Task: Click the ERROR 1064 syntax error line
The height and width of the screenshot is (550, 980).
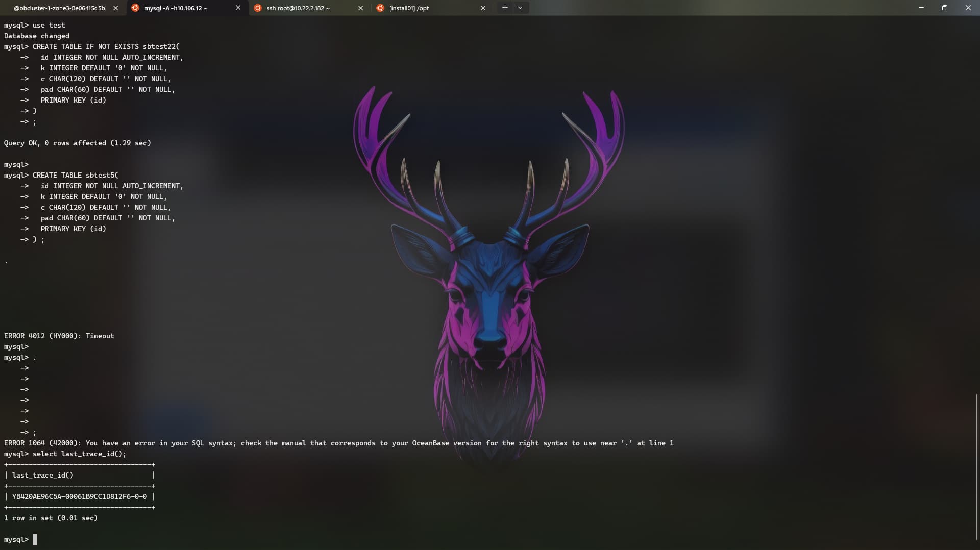Action: [338, 443]
